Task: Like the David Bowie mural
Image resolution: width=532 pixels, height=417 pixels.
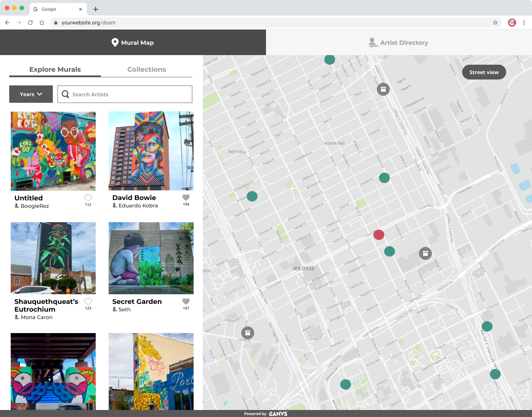Action: point(186,198)
